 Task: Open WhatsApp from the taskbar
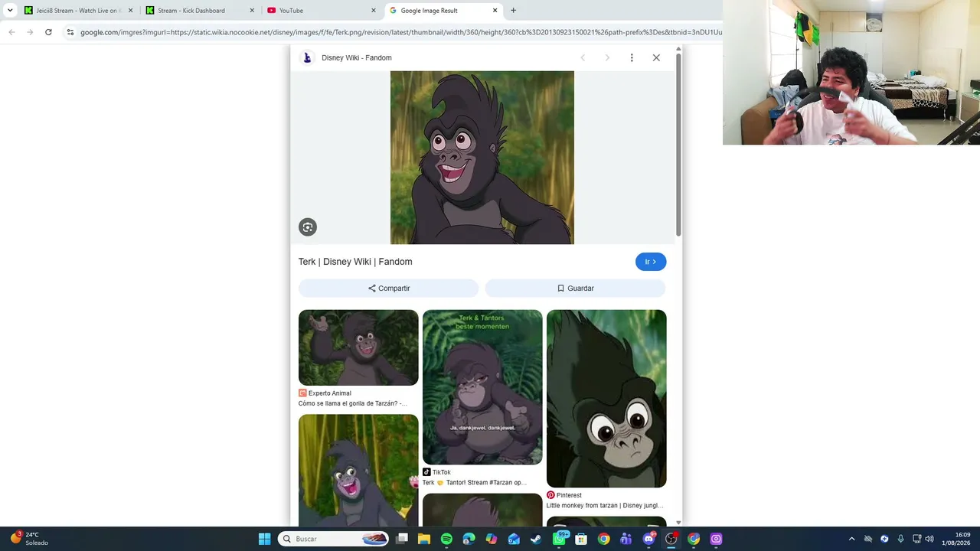tap(560, 539)
